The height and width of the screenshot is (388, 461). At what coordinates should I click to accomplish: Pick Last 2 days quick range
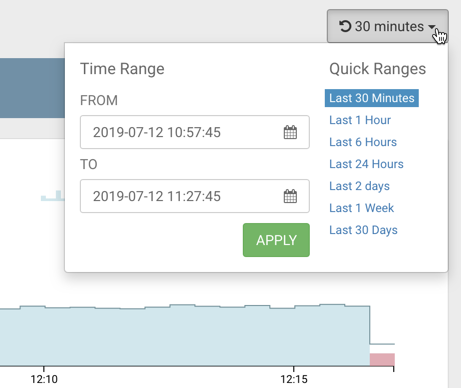point(359,186)
